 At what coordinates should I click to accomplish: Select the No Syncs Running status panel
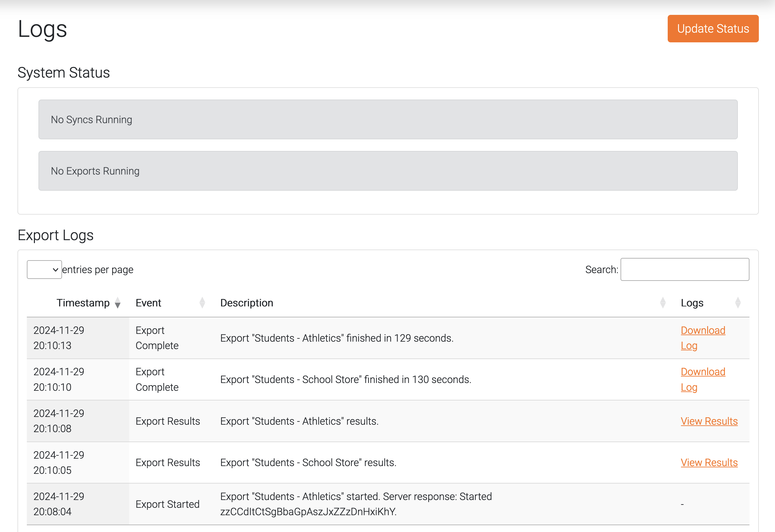(x=388, y=119)
